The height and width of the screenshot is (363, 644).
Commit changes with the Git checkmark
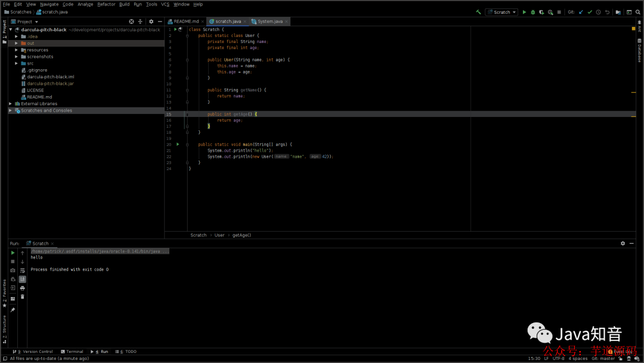590,13
